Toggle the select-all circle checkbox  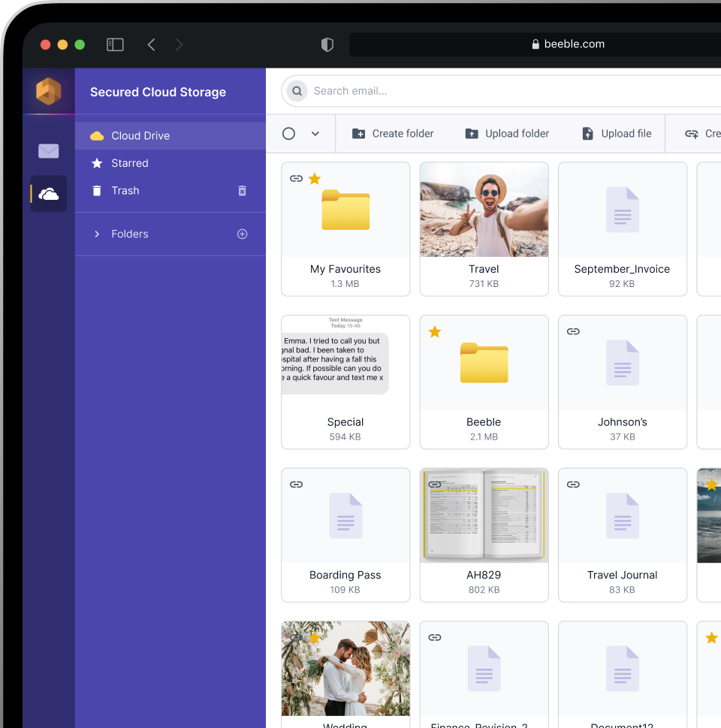(x=288, y=134)
